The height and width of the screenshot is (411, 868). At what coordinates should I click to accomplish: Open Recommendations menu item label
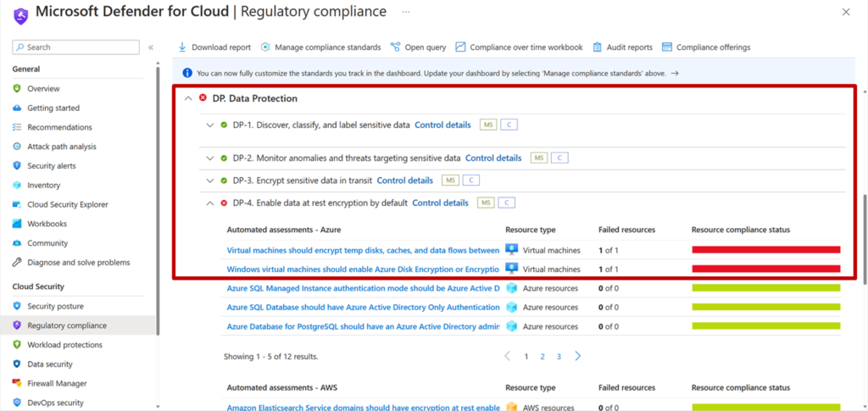click(x=60, y=127)
